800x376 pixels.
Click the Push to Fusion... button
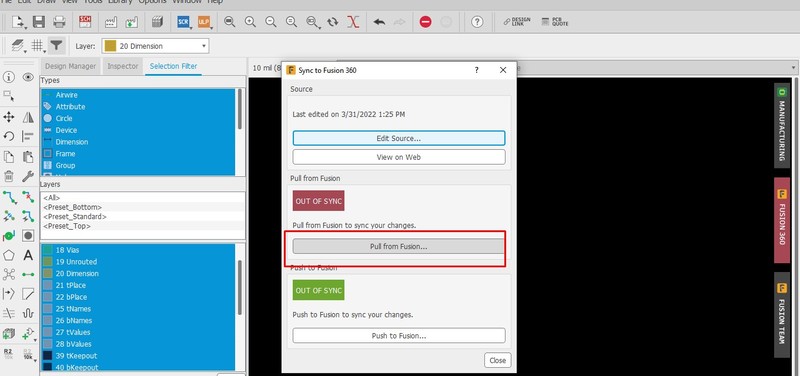[x=398, y=336]
